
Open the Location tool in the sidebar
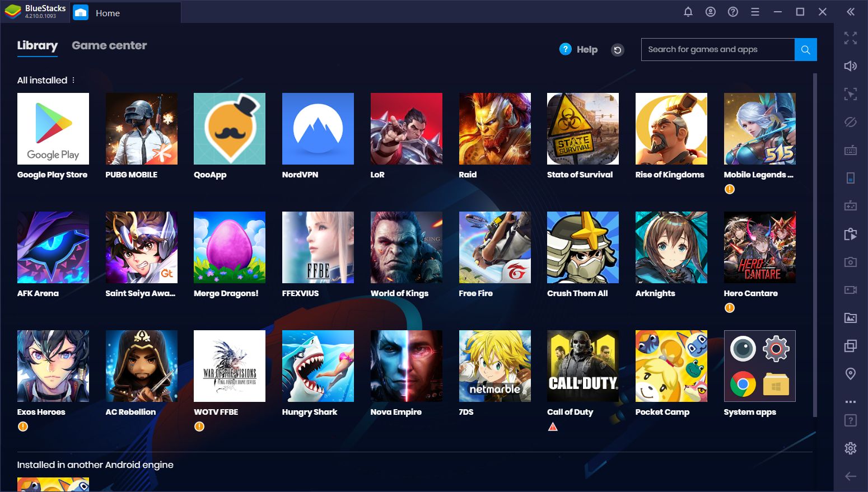pos(850,373)
